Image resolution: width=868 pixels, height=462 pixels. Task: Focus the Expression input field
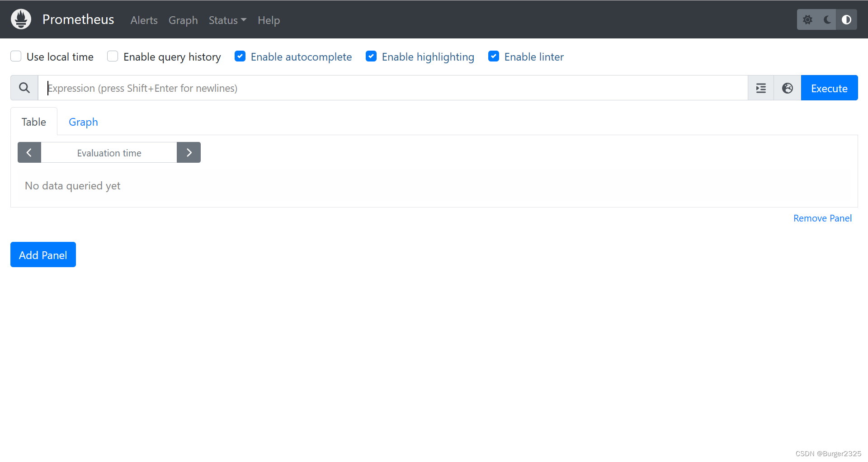coord(393,88)
